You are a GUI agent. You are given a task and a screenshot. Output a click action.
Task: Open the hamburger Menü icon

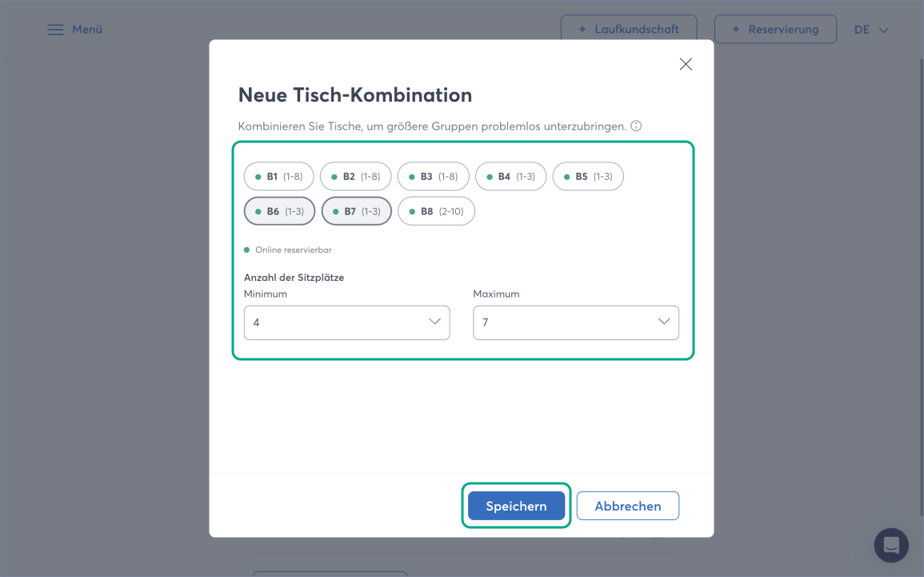pyautogui.click(x=55, y=30)
